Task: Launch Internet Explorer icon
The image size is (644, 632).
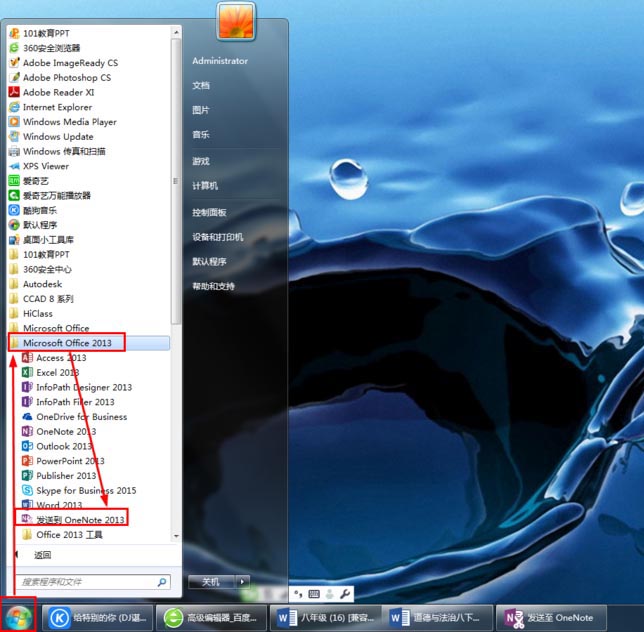Action: pos(14,107)
